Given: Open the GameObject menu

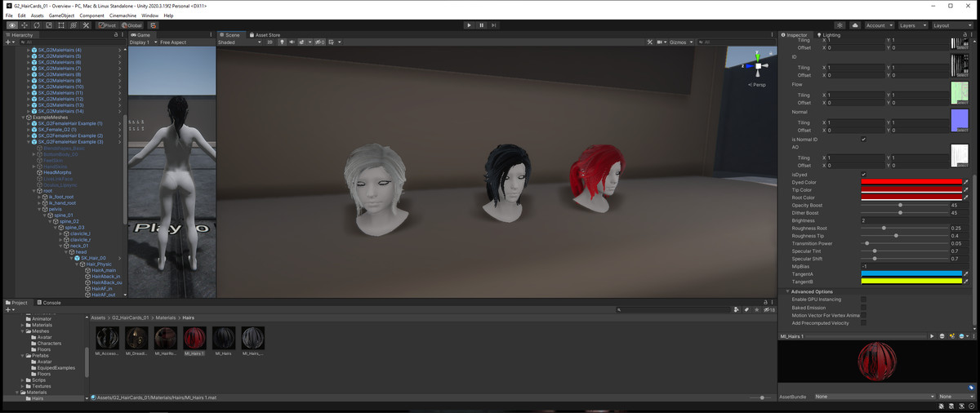Looking at the screenshot, I should pos(61,16).
